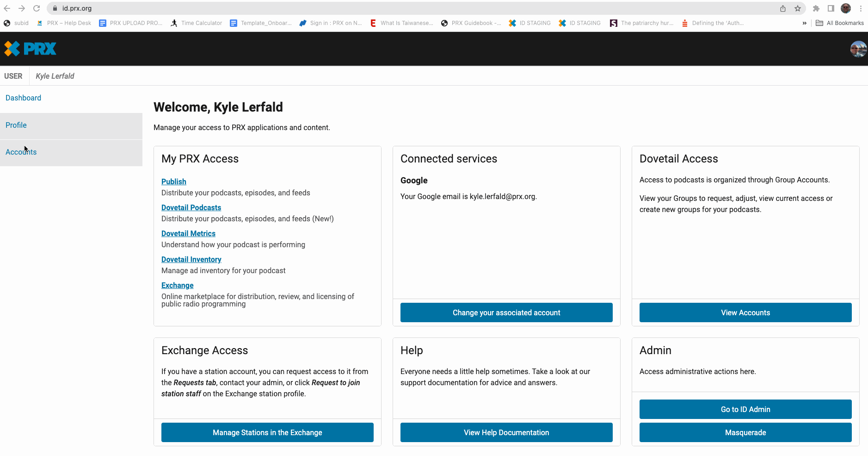This screenshot has height=456, width=868.
Task: Click the PRX logo in header
Action: click(x=30, y=49)
